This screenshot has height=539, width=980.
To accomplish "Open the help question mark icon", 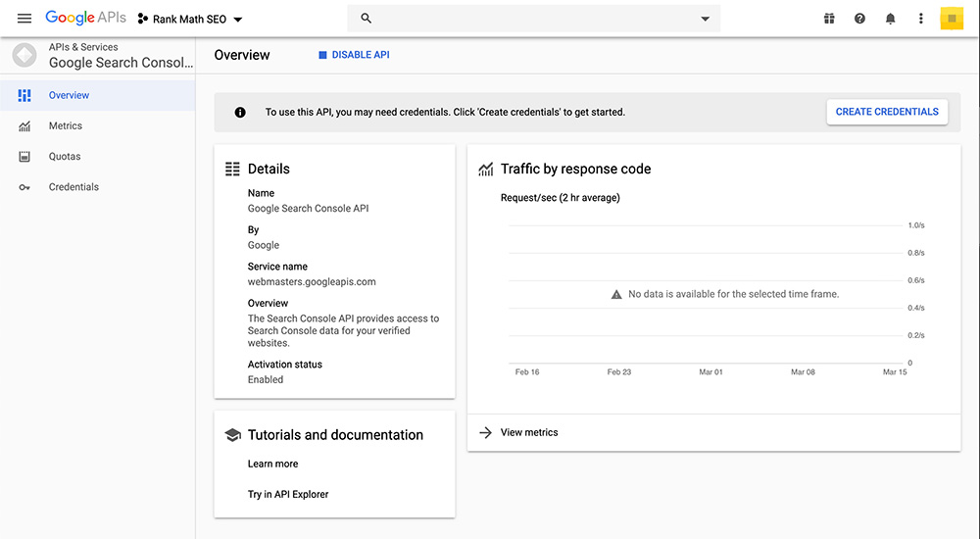I will (859, 19).
